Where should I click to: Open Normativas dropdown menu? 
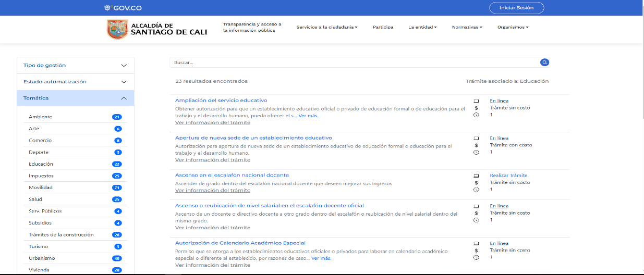(467, 27)
